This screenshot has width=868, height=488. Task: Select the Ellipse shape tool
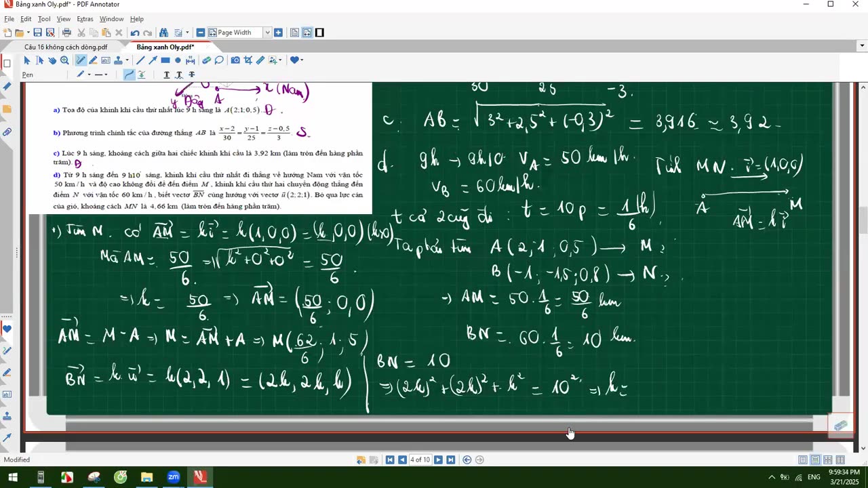coord(178,60)
